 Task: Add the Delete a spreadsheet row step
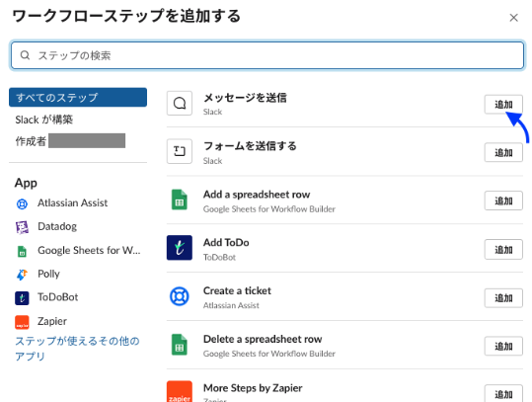click(503, 346)
